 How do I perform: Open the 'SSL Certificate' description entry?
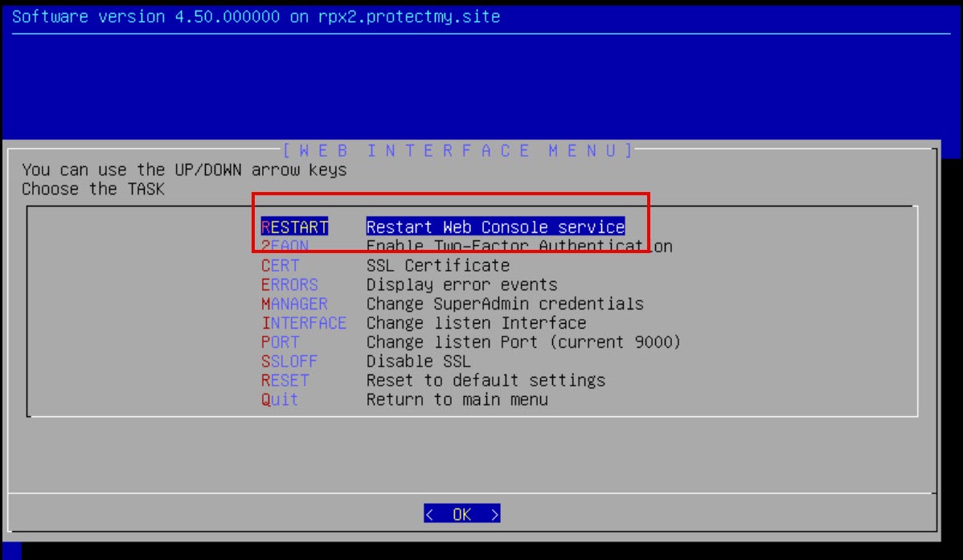[x=437, y=266]
